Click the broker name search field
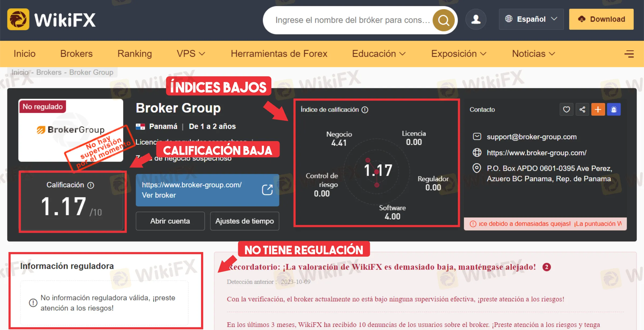Screen dimensions: 644x330 click(352, 20)
